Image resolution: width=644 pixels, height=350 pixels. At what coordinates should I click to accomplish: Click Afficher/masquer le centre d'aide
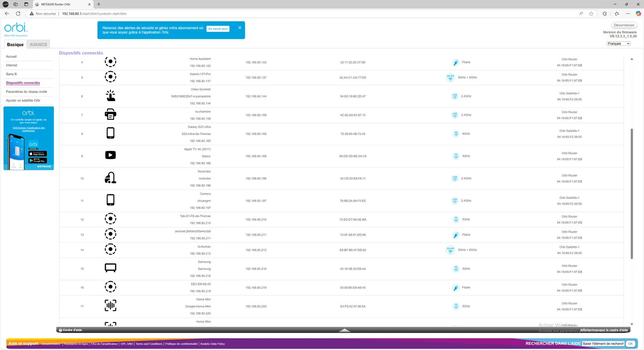point(604,330)
